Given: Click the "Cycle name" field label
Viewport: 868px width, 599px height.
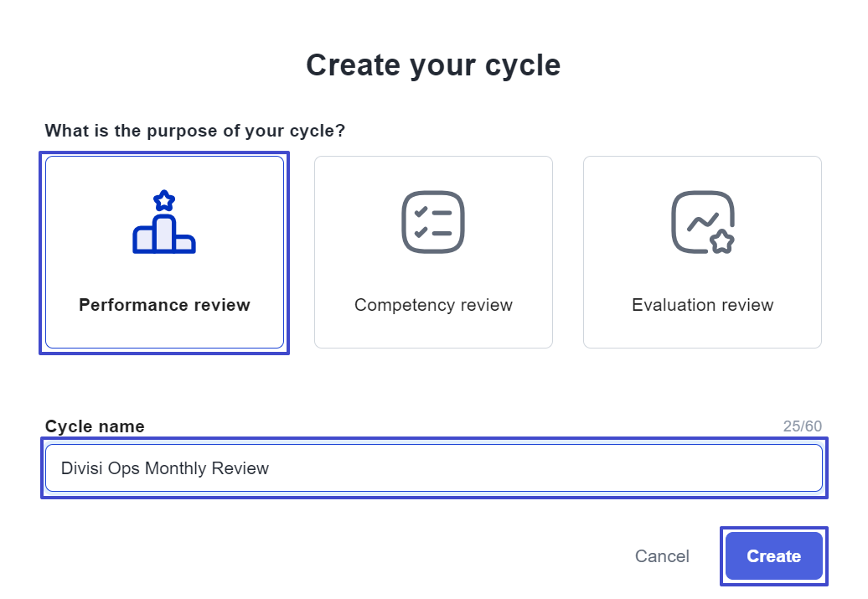Looking at the screenshot, I should (95, 426).
